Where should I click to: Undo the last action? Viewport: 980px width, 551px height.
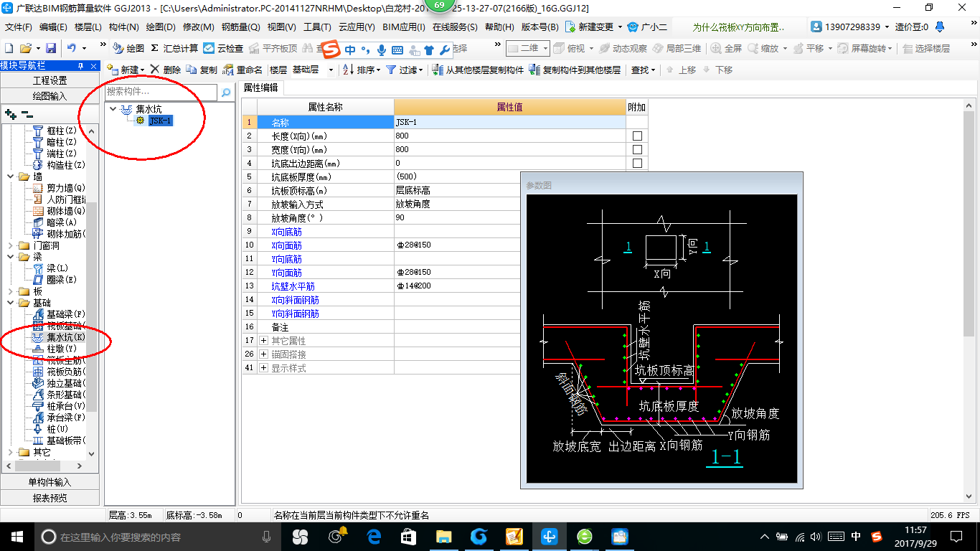coord(72,48)
